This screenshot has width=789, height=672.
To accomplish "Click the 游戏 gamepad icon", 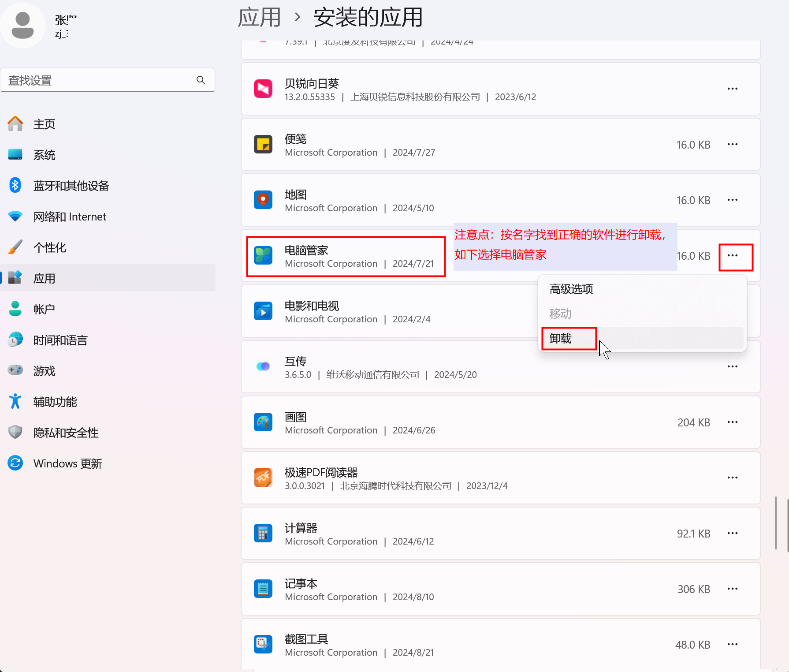I will click(15, 370).
